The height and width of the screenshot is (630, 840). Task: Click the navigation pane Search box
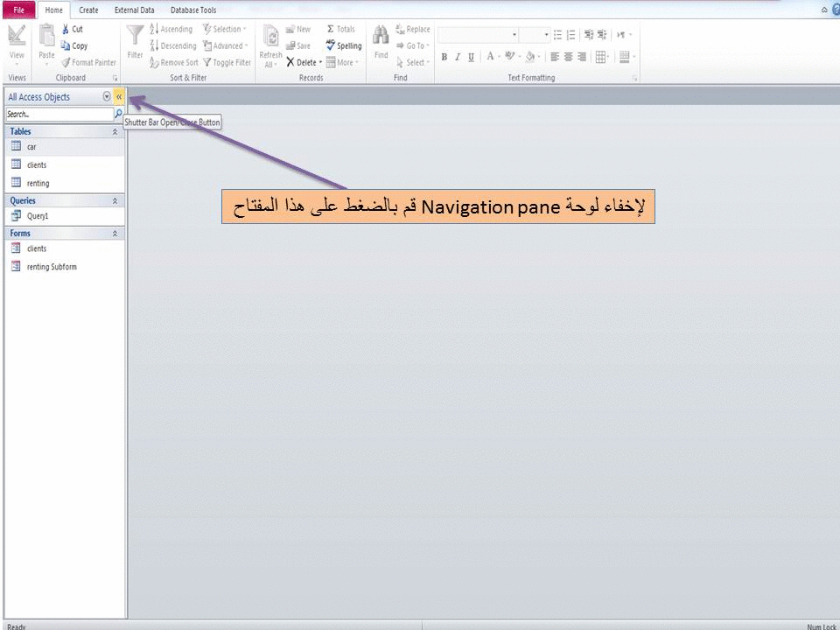pyautogui.click(x=59, y=114)
